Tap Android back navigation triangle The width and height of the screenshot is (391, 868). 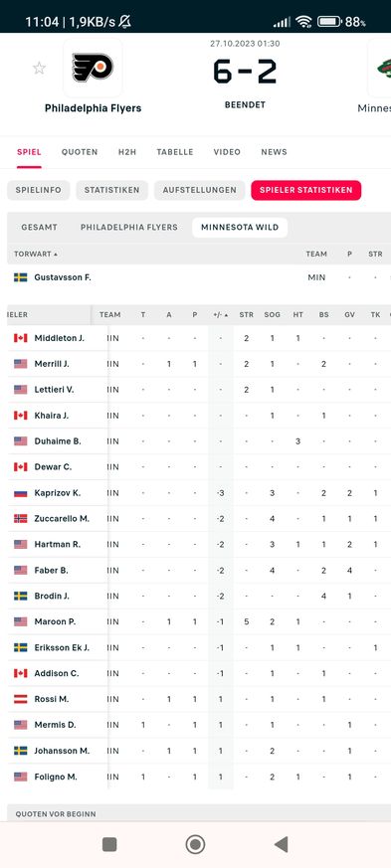point(282,844)
